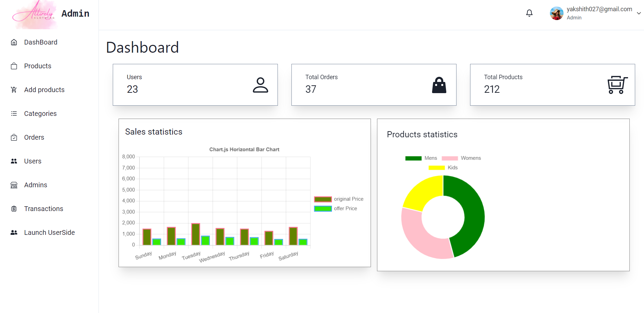Click the DashBoard home icon in sidebar
Viewport: 644px width, 313px height.
14,42
